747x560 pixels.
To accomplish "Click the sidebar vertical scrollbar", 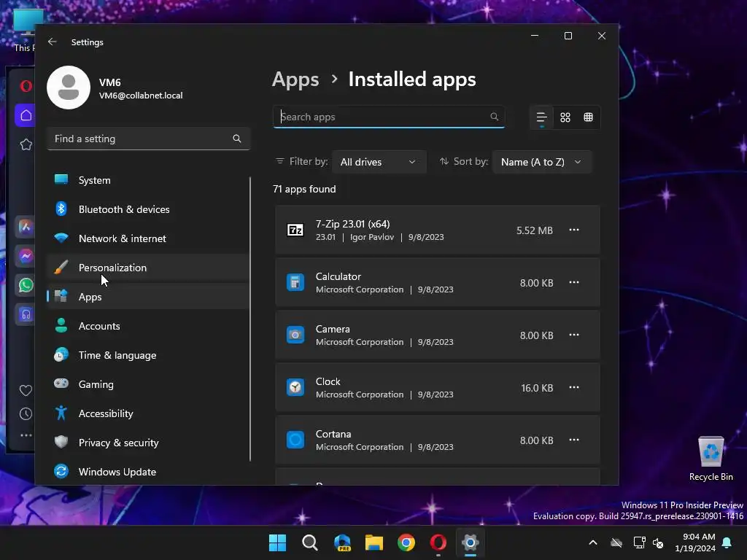I will 250,319.
